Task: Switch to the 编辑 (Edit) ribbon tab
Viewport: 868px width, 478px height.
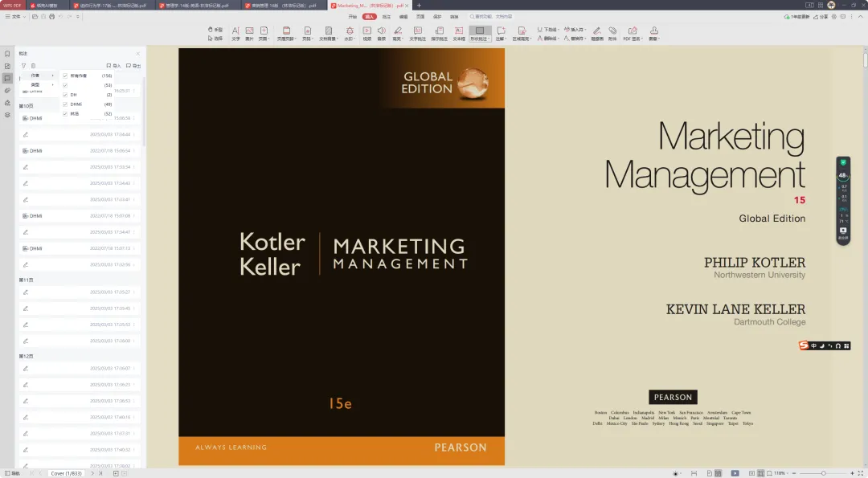Action: point(403,17)
